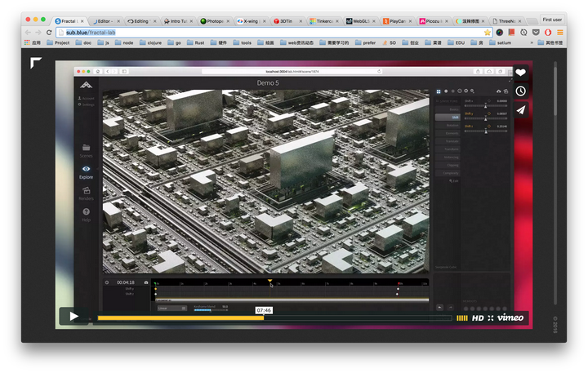Click the Watch Later clock icon
This screenshot has height=373, width=588.
520,91
